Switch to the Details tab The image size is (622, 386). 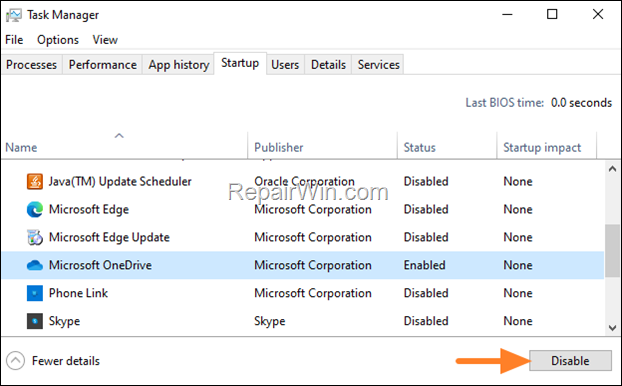tap(328, 64)
